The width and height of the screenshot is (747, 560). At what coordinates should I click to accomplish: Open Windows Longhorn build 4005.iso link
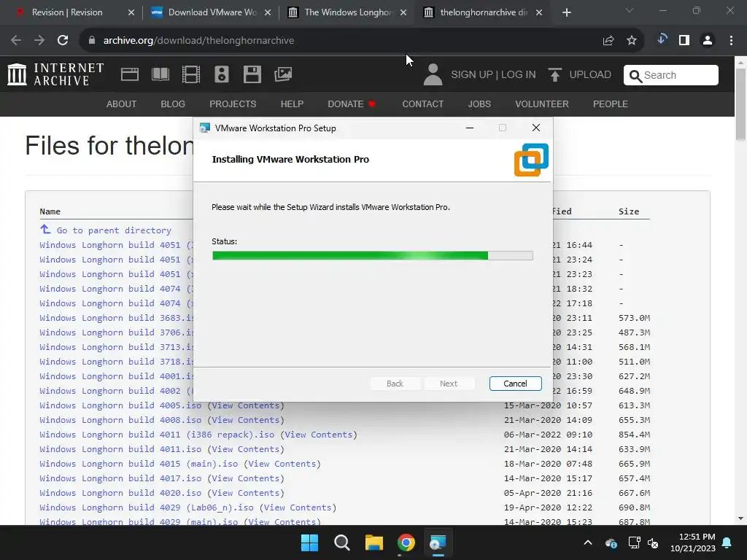(120, 405)
